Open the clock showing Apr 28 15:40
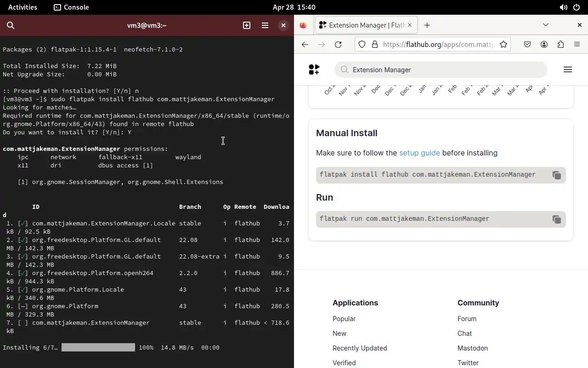Screen dimensions: 588x368 click(294, 7)
